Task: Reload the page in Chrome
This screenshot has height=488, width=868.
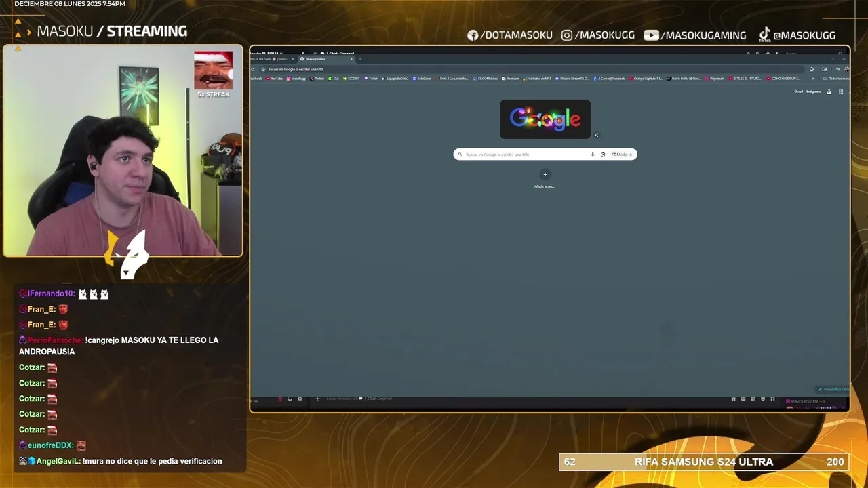Action: (x=253, y=69)
